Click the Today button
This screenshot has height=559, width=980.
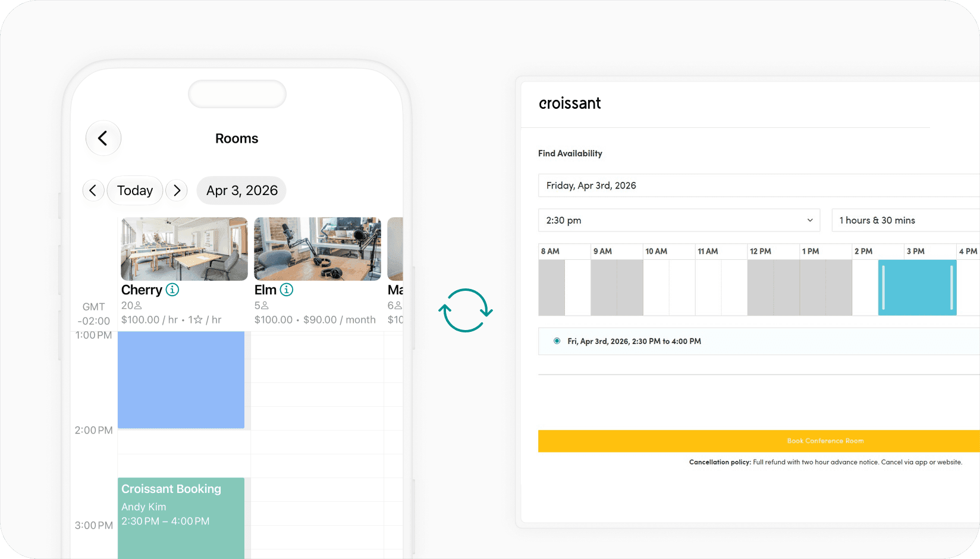135,190
